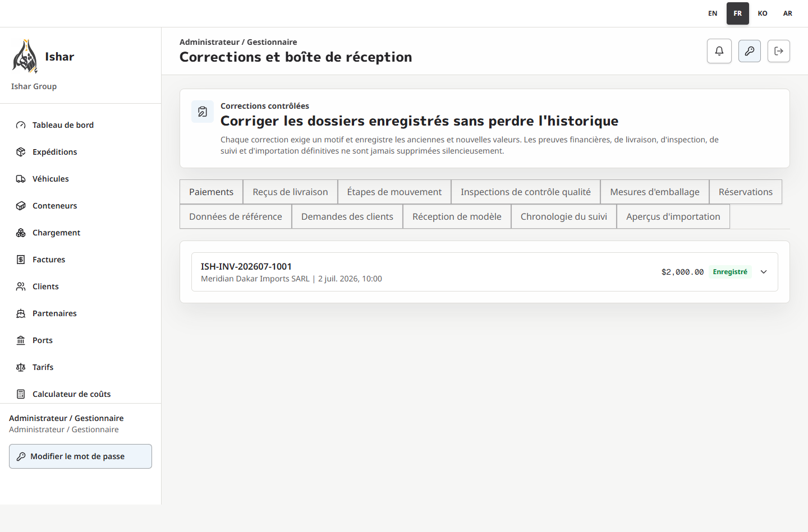Open the Paiements tab
Image resolution: width=808 pixels, height=532 pixels.
click(211, 192)
